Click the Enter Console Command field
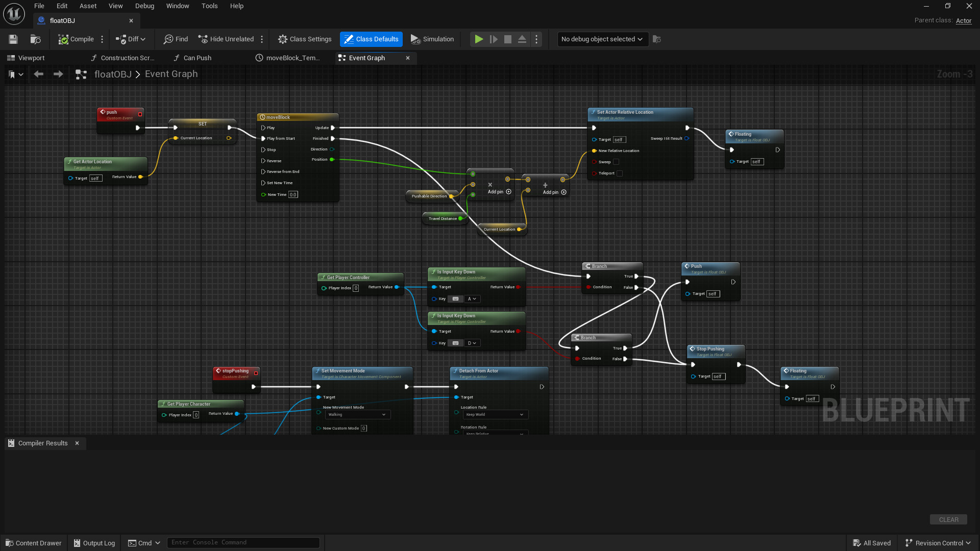The width and height of the screenshot is (980, 551). [243, 542]
